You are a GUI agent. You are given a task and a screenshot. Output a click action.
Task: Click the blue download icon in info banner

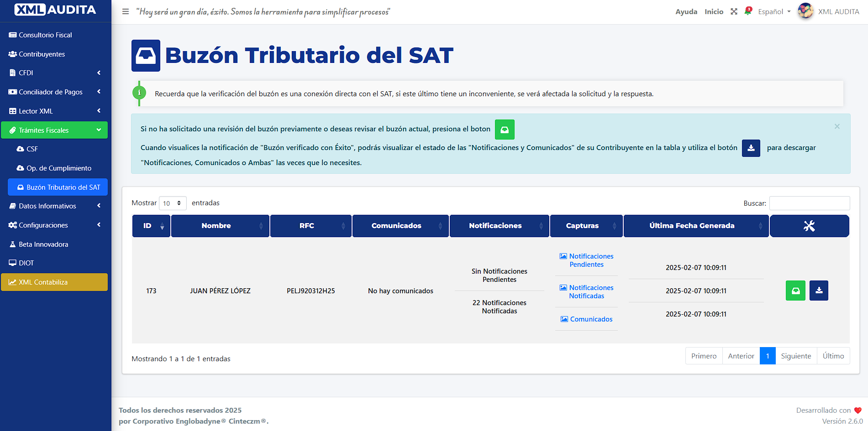751,148
